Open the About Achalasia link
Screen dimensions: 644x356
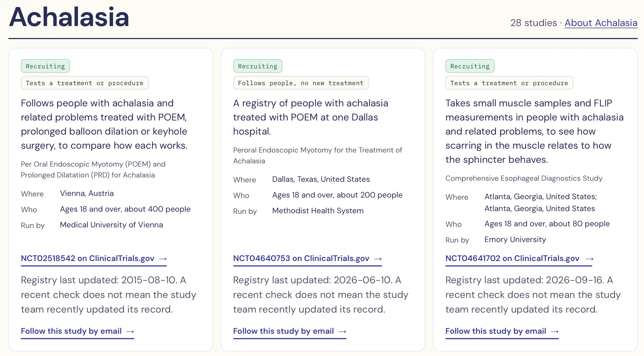pos(601,23)
